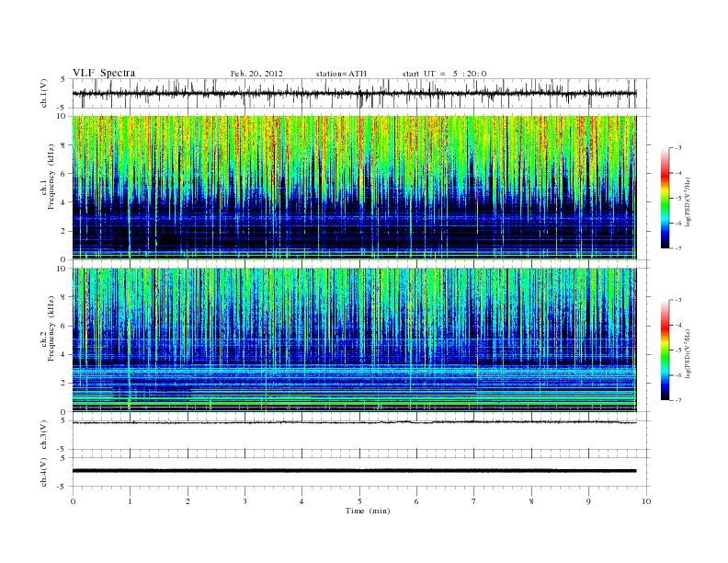Click the time axis tick label "10"
This screenshot has width=728, height=563.
point(646,501)
